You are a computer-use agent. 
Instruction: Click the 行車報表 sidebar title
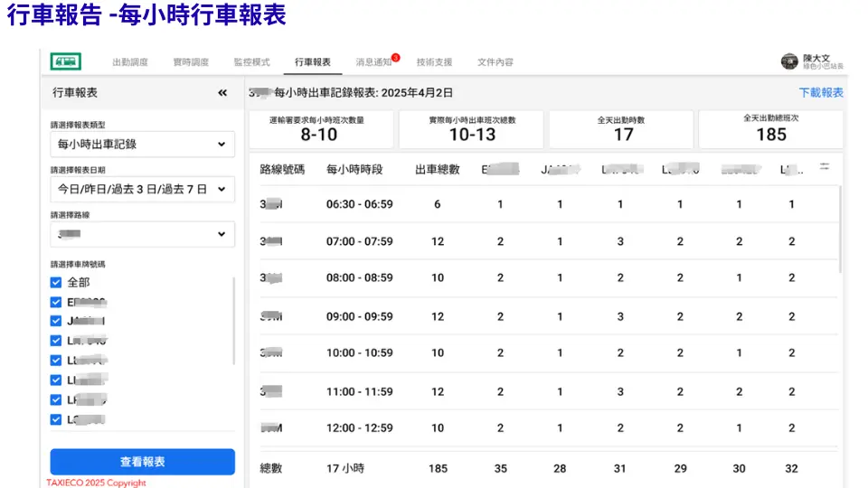pos(75,93)
